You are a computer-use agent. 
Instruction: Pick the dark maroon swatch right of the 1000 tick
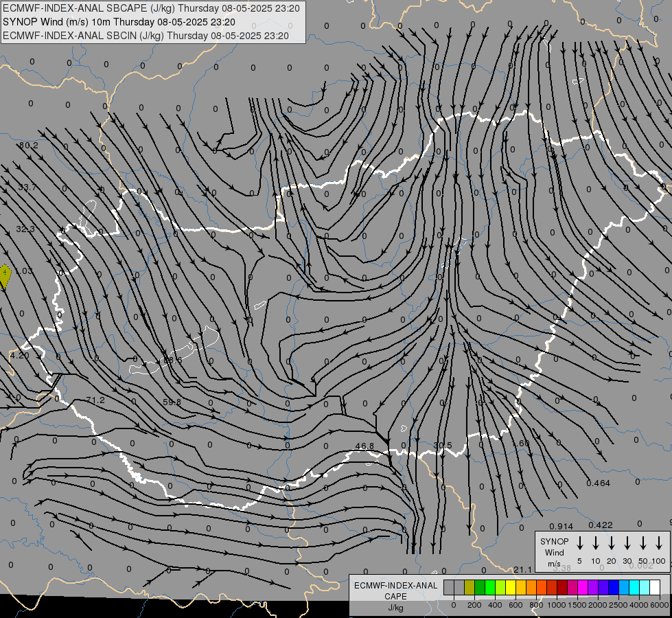tap(562, 587)
